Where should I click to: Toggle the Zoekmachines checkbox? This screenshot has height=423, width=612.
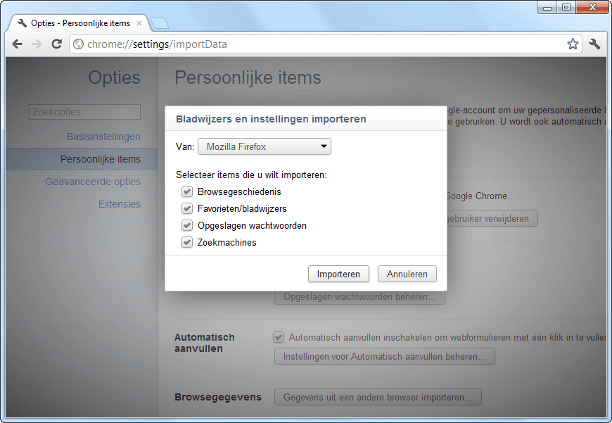[187, 242]
